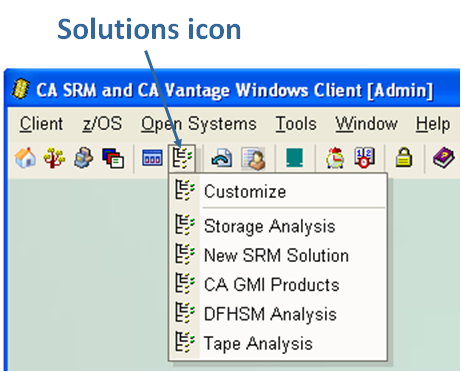461x372 pixels.
Task: Click the printer-style toolbar icon
Action: 83,158
